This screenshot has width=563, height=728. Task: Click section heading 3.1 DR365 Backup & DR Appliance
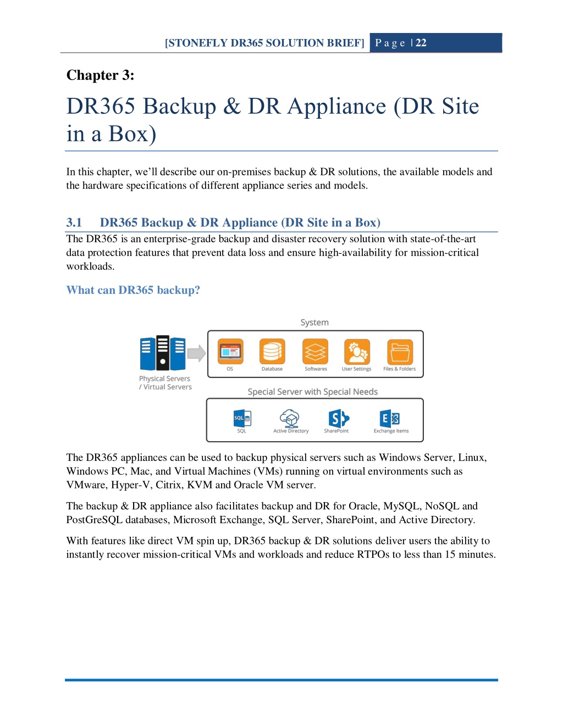(223, 223)
